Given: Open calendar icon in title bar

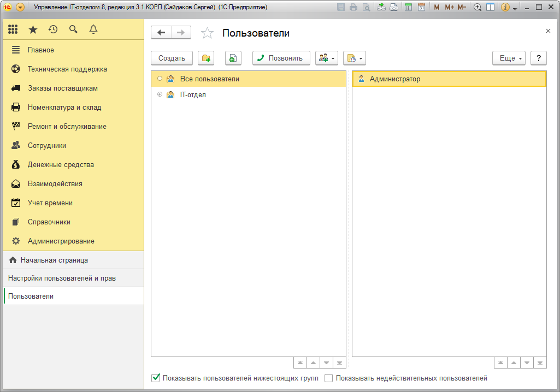Looking at the screenshot, I should click(421, 7).
